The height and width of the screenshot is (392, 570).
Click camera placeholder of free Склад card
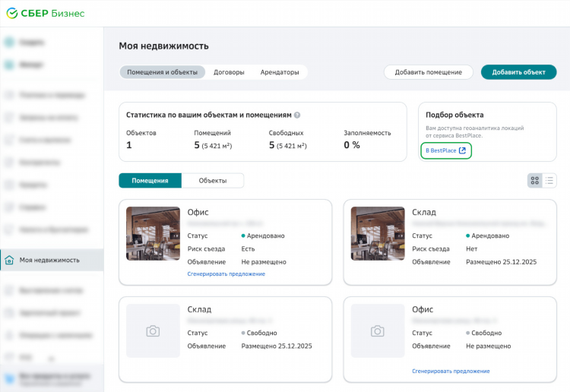(x=153, y=331)
